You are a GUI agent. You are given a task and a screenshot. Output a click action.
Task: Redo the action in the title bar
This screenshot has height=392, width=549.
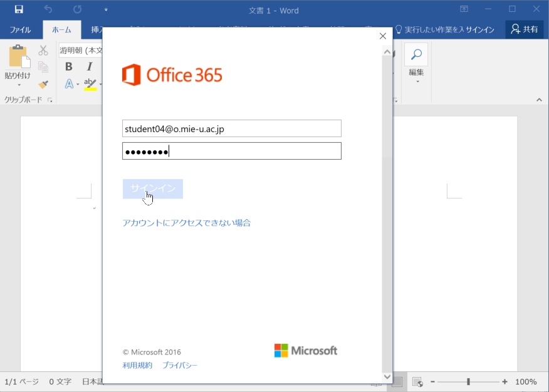pyautogui.click(x=77, y=9)
